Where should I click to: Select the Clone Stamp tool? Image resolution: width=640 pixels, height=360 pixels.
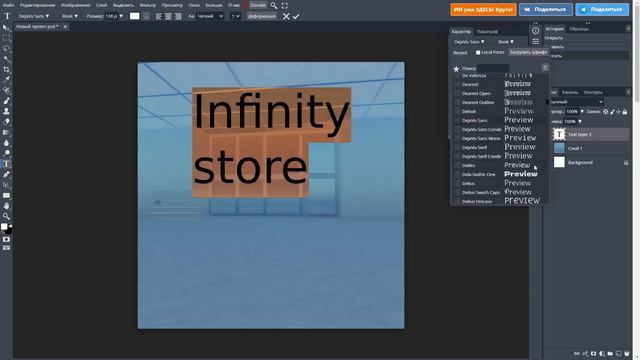coord(6,111)
